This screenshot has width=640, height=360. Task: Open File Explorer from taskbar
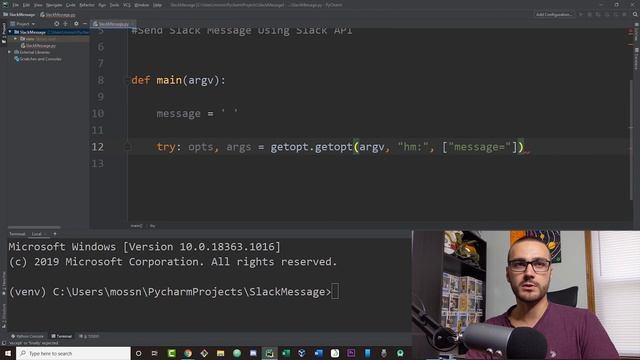pos(220,353)
